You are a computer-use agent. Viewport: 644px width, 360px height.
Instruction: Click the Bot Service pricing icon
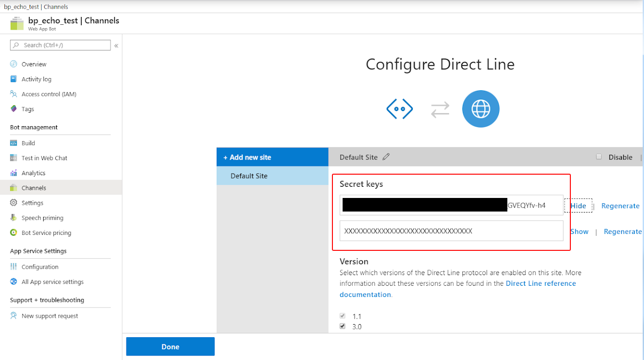(14, 233)
